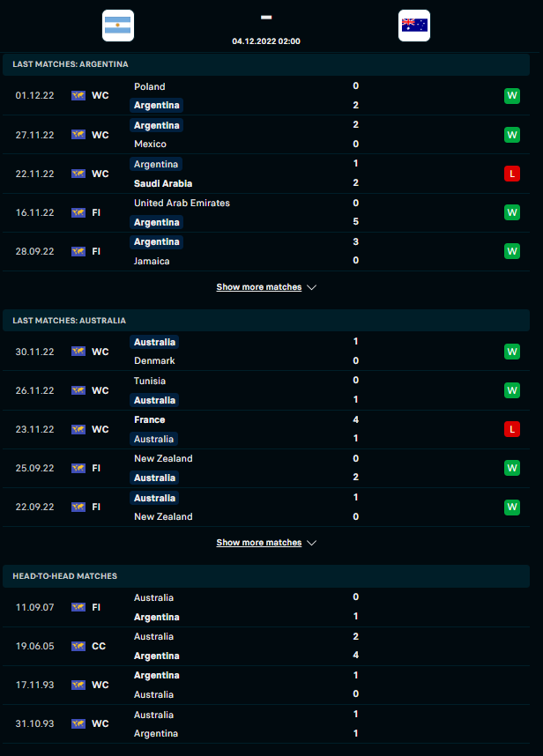This screenshot has width=543, height=756.
Task: Open the UAE vs Argentina friendly match
Action: pos(264,212)
